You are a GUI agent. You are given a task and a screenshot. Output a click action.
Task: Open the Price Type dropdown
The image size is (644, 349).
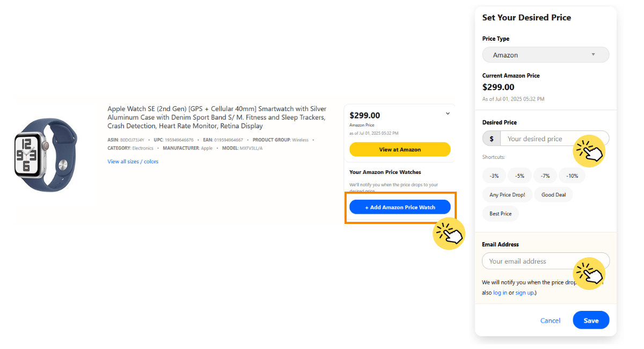[x=545, y=54]
